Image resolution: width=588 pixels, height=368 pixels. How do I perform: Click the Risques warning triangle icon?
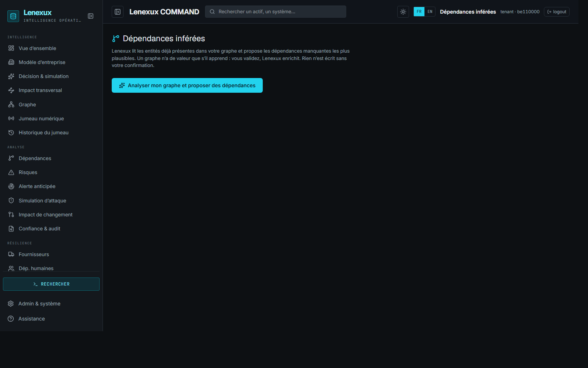click(x=11, y=172)
